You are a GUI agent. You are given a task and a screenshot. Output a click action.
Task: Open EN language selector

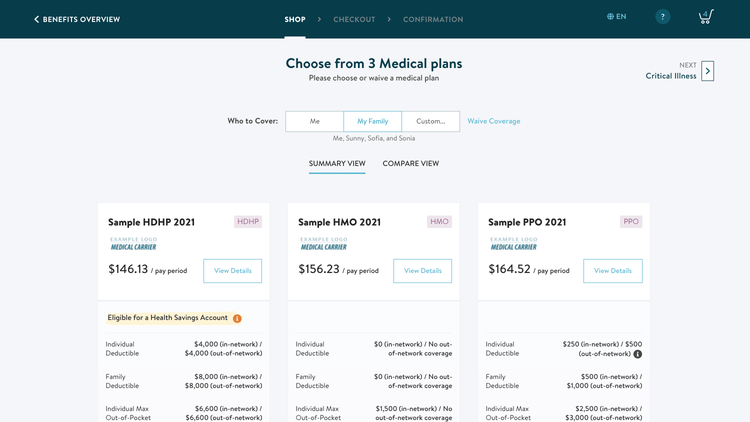pos(617,16)
